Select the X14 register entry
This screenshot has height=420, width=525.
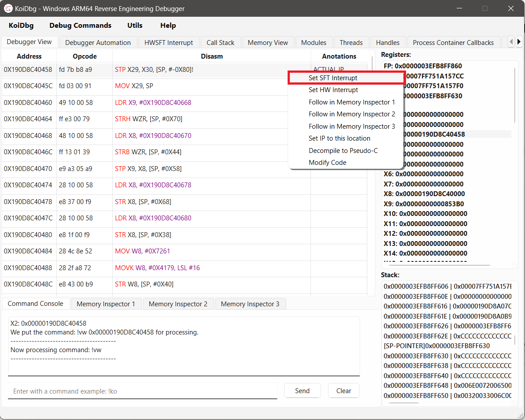pos(425,253)
